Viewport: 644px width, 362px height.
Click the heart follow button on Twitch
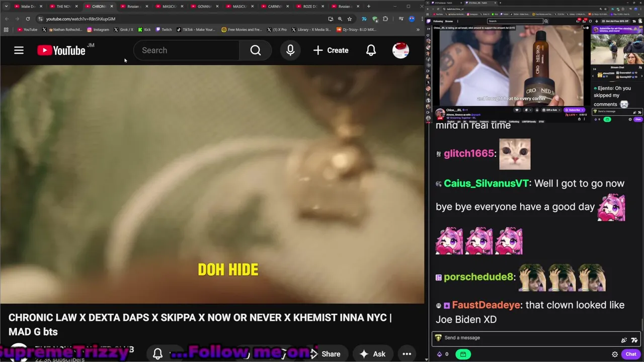tap(517, 110)
